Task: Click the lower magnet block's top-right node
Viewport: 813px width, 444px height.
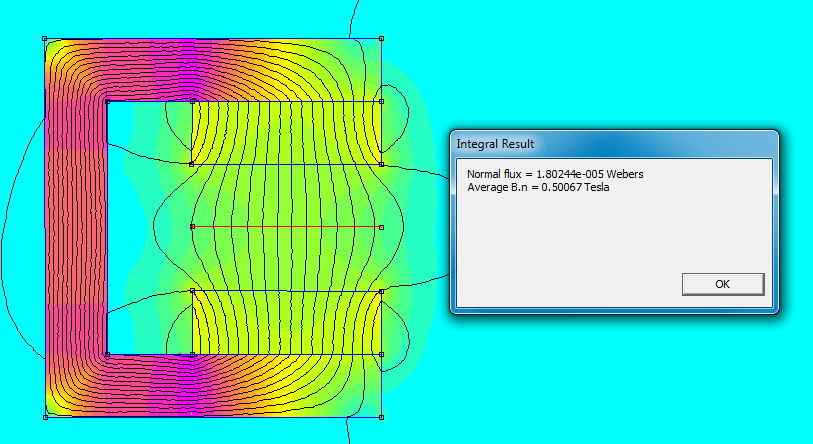Action: pyautogui.click(x=382, y=291)
